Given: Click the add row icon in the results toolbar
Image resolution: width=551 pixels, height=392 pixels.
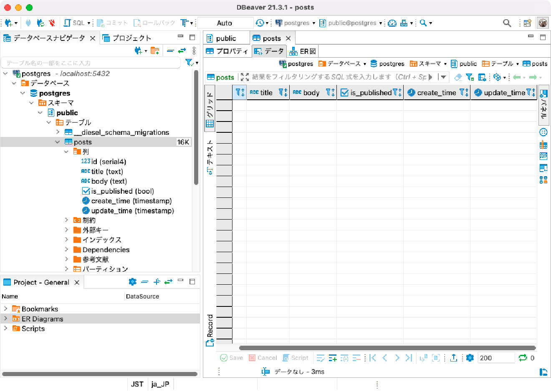Looking at the screenshot, I should pyautogui.click(x=333, y=358).
